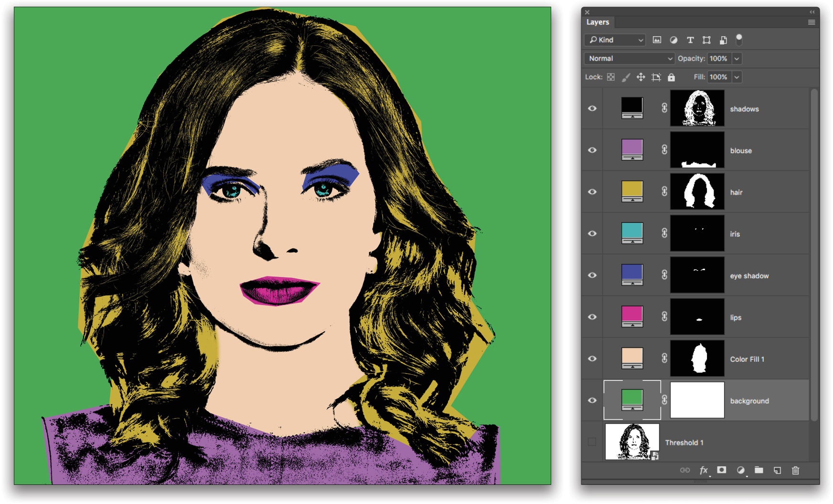Filter layers by adjustment layer type
The height and width of the screenshot is (504, 833).
point(673,40)
